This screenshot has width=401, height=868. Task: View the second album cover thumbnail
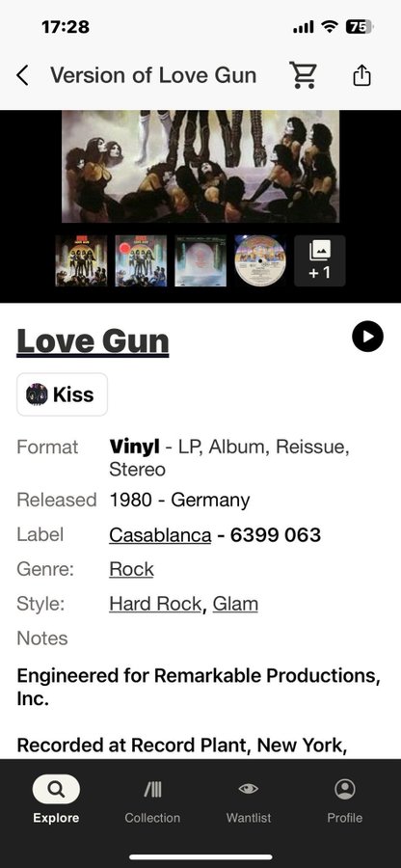pyautogui.click(x=141, y=260)
